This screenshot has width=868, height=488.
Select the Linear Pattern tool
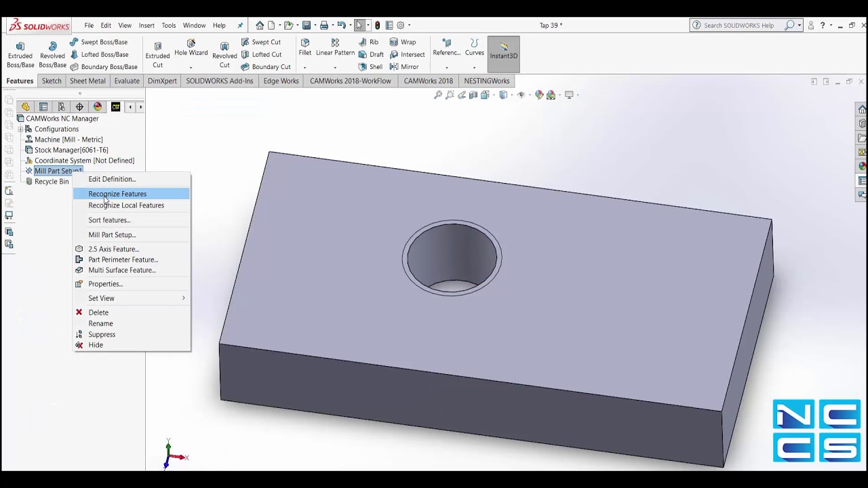[x=335, y=47]
